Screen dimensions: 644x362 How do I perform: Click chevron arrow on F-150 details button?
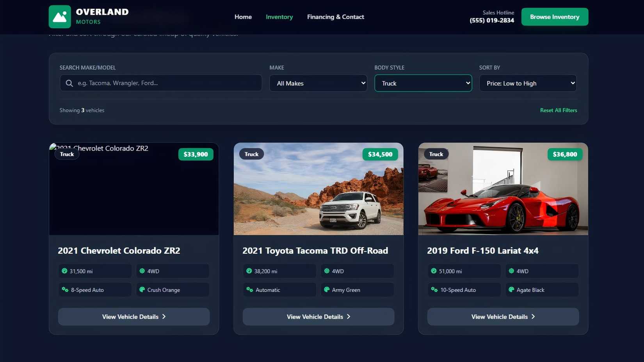point(533,317)
